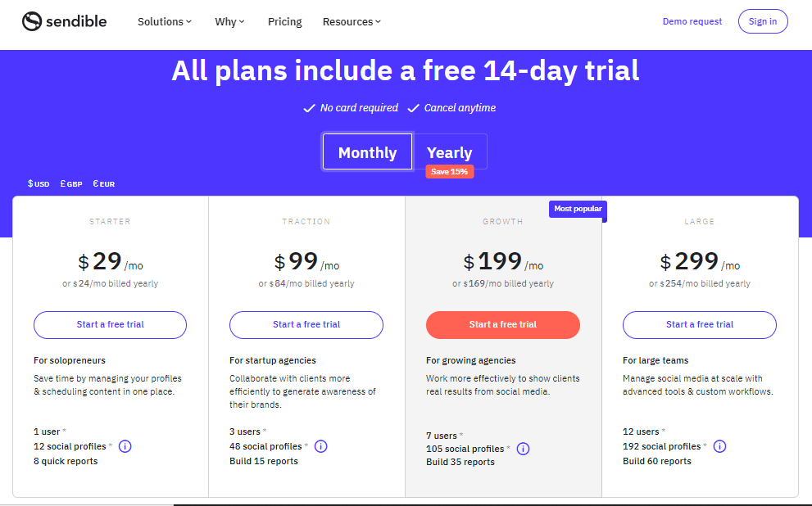Open the Pricing page

(x=284, y=22)
